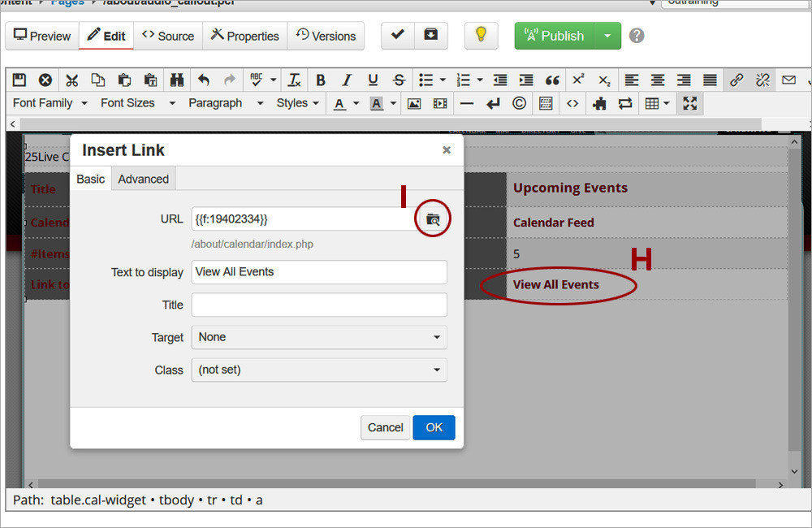
Task: Click the Insert/Edit Link chain icon
Action: pos(736,80)
